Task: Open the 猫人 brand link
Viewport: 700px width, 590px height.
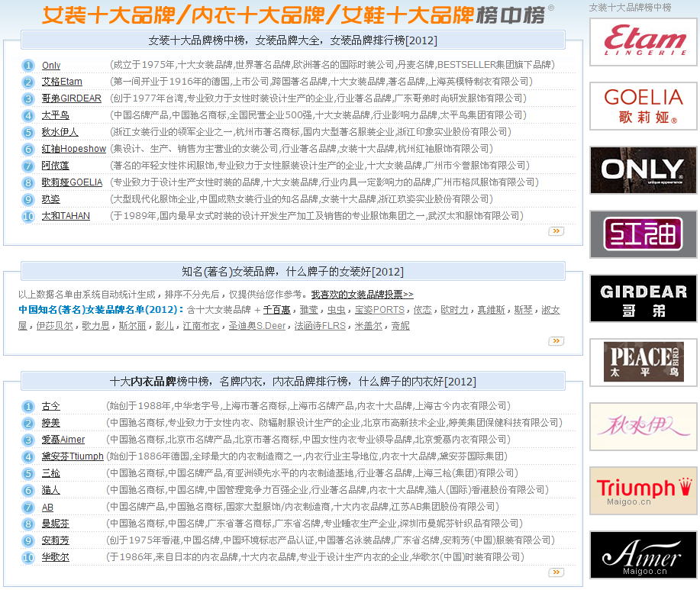Action: (50, 490)
